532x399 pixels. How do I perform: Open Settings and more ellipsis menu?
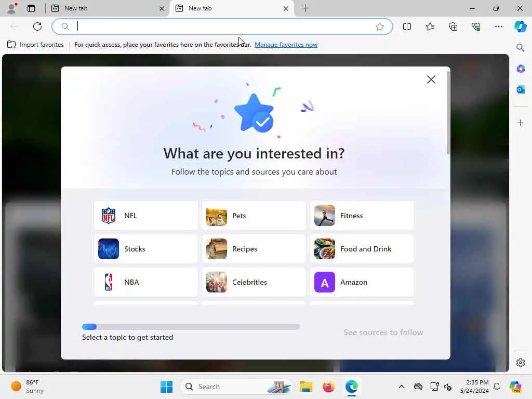coord(498,26)
